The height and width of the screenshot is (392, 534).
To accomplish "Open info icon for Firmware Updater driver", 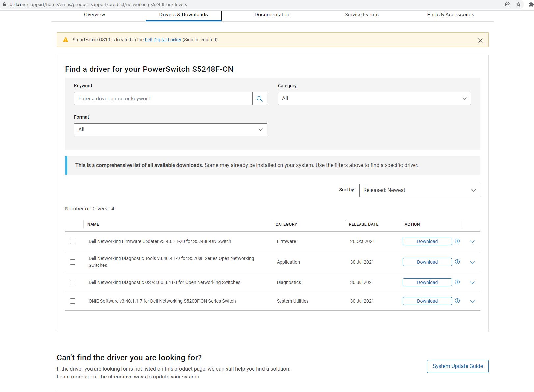I will (x=457, y=241).
